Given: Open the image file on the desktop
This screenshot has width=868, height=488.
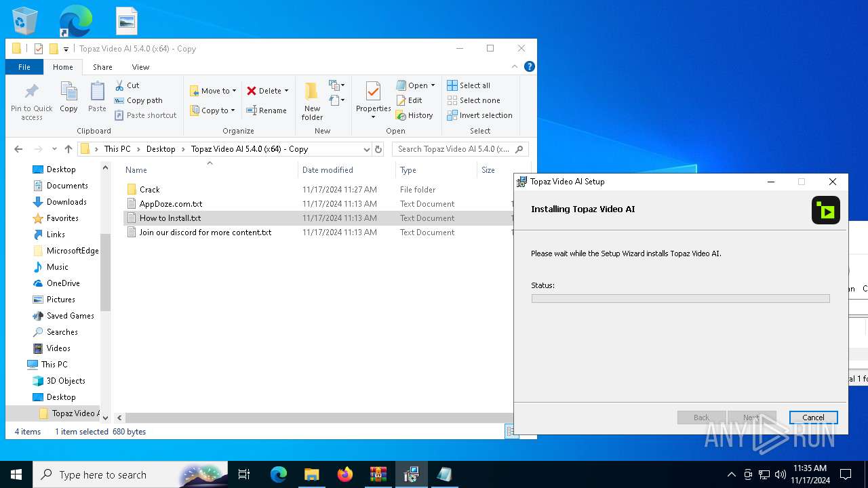Looking at the screenshot, I should 127,20.
